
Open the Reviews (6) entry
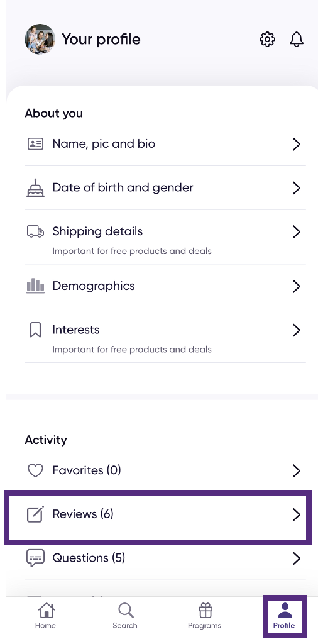(165, 514)
